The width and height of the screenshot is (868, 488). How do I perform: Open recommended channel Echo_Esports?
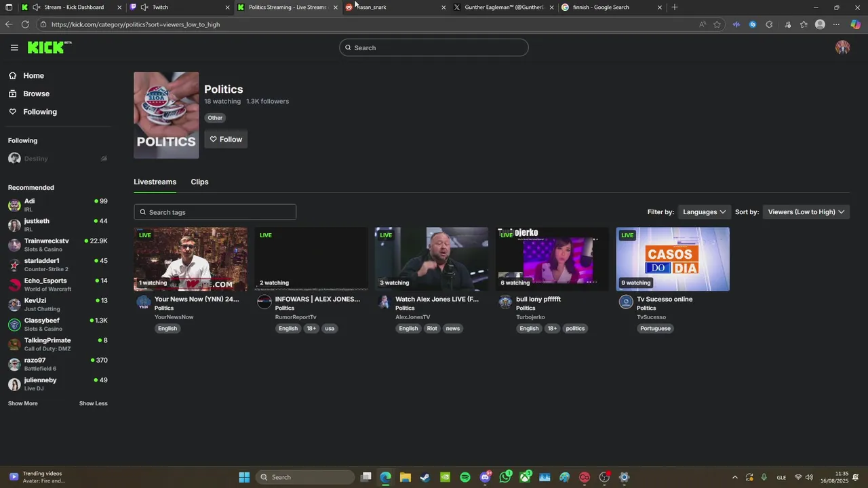[58, 285]
